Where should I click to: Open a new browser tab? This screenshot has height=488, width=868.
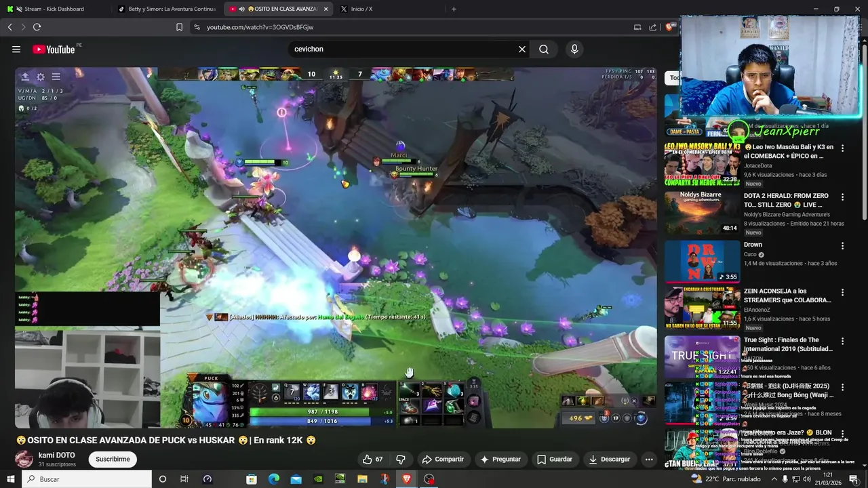[x=454, y=9]
